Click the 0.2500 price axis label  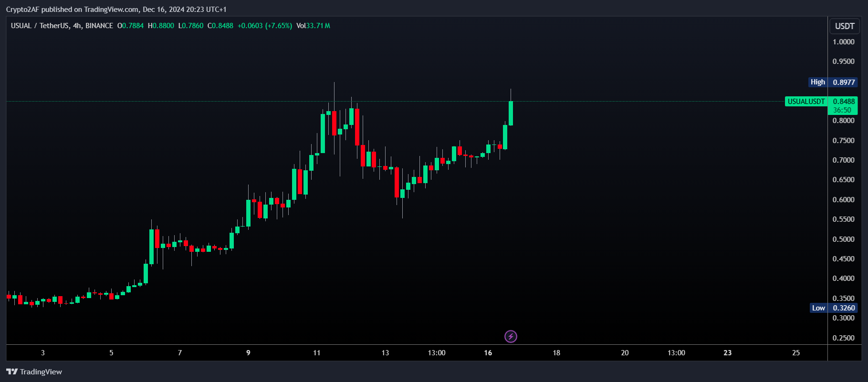[843, 338]
